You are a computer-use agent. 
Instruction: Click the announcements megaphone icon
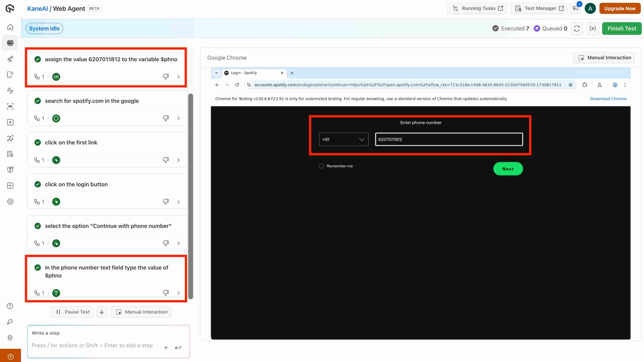pos(575,8)
